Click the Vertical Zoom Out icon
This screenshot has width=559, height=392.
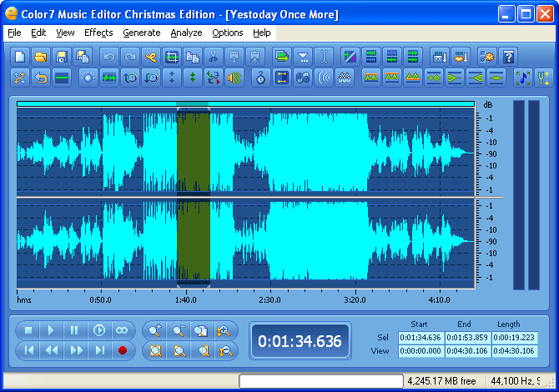[225, 351]
